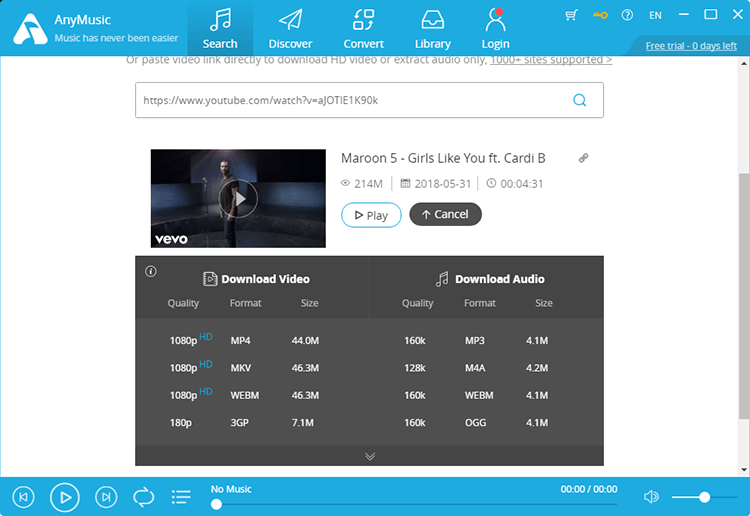Viewport: 750px width, 516px height.
Task: Click the video title Maroon 5 - Girls Like You
Action: pyautogui.click(x=443, y=158)
